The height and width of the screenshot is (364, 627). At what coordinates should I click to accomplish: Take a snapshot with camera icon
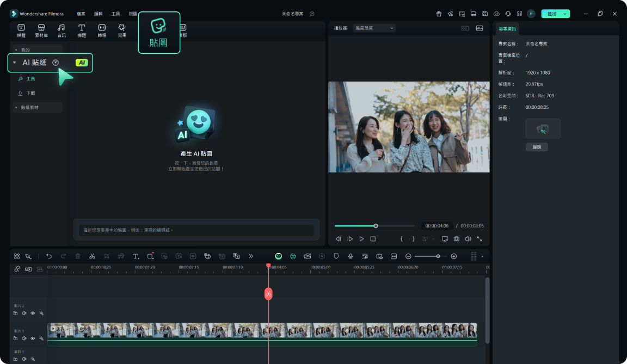point(456,239)
